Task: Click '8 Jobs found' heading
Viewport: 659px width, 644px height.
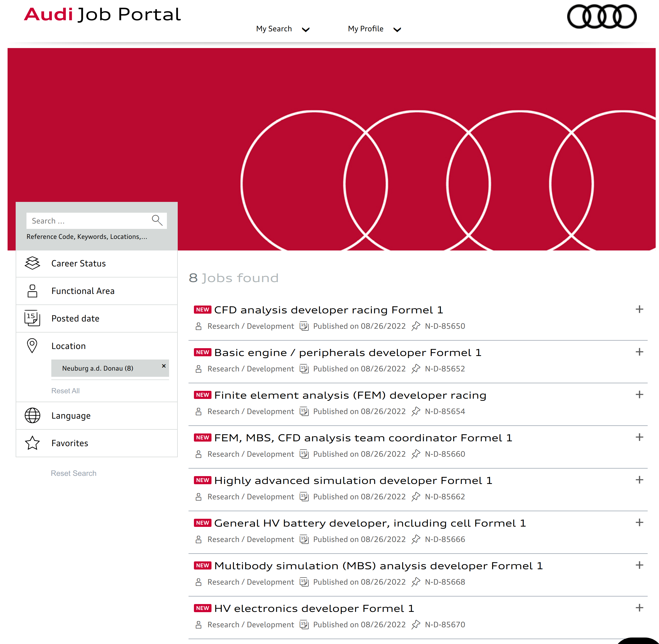Action: pyautogui.click(x=234, y=278)
